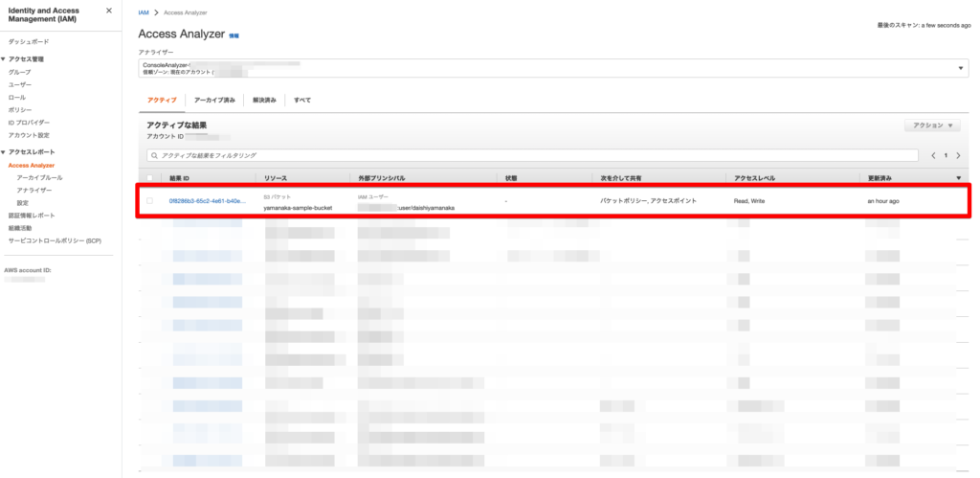Close the IAM navigation sidebar

(x=108, y=11)
